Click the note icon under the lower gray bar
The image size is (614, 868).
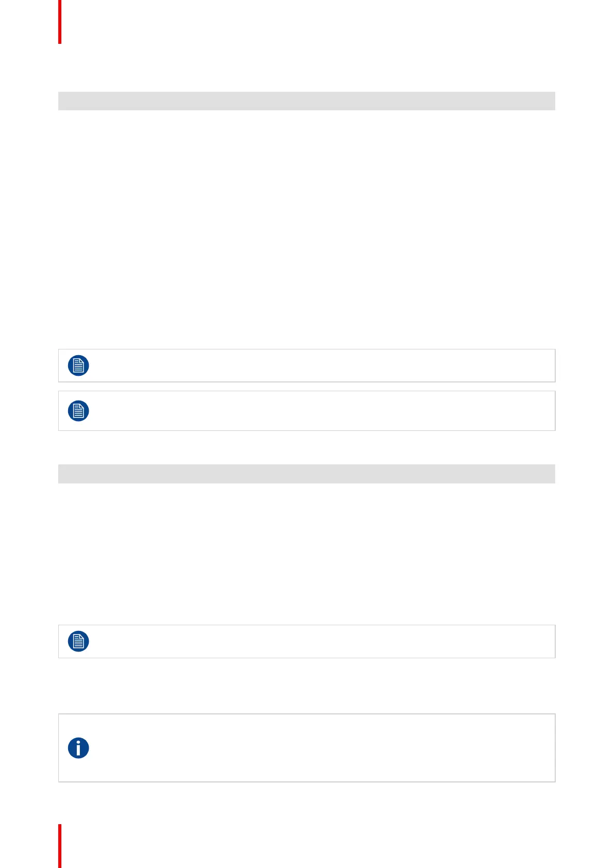click(x=78, y=641)
